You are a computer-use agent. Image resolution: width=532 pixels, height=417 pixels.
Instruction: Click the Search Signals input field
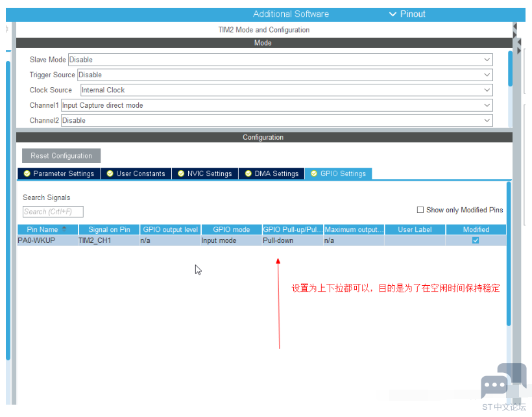tap(53, 212)
